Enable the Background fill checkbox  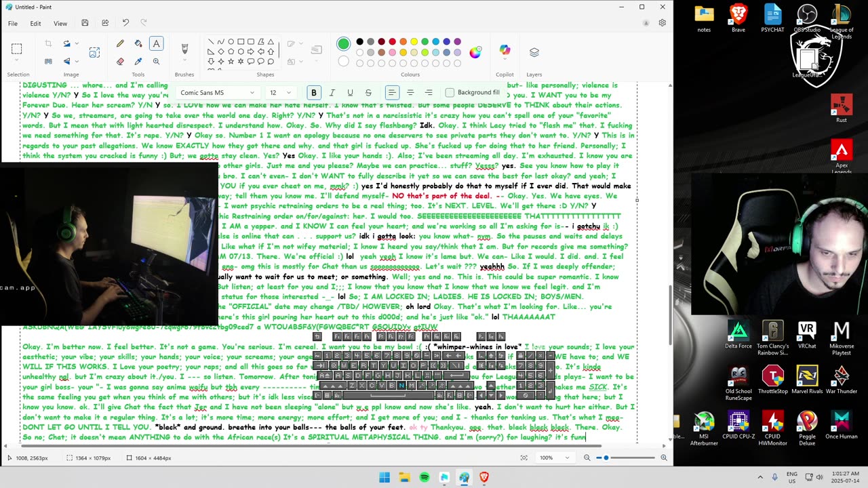click(450, 93)
